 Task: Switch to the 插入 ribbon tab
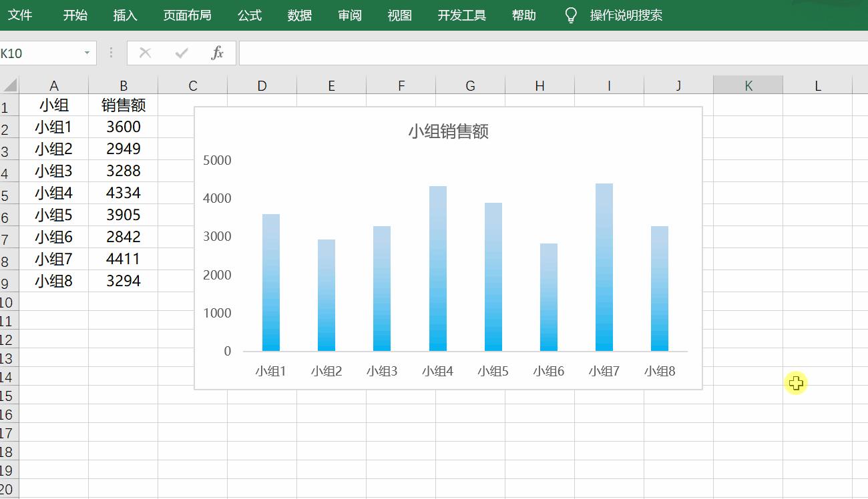click(126, 15)
